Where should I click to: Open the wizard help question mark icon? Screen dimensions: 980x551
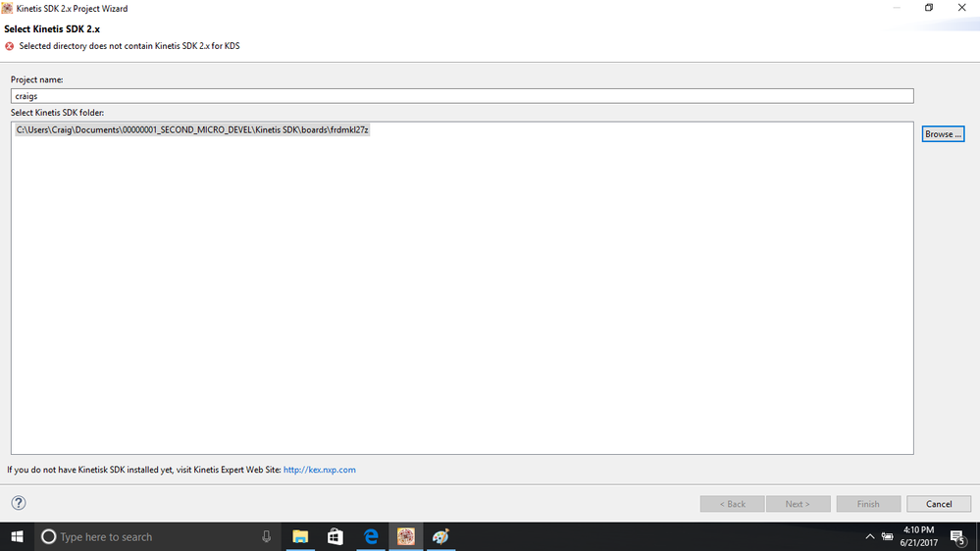(19, 503)
